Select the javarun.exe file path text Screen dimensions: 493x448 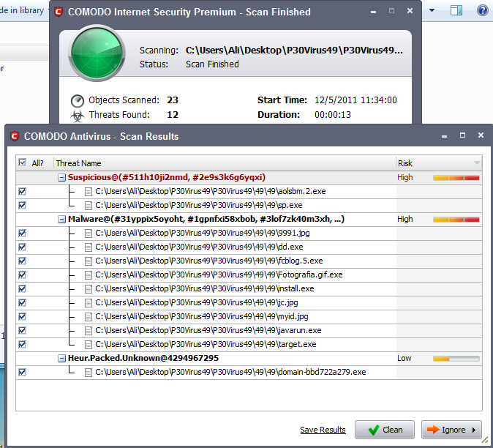click(x=208, y=330)
